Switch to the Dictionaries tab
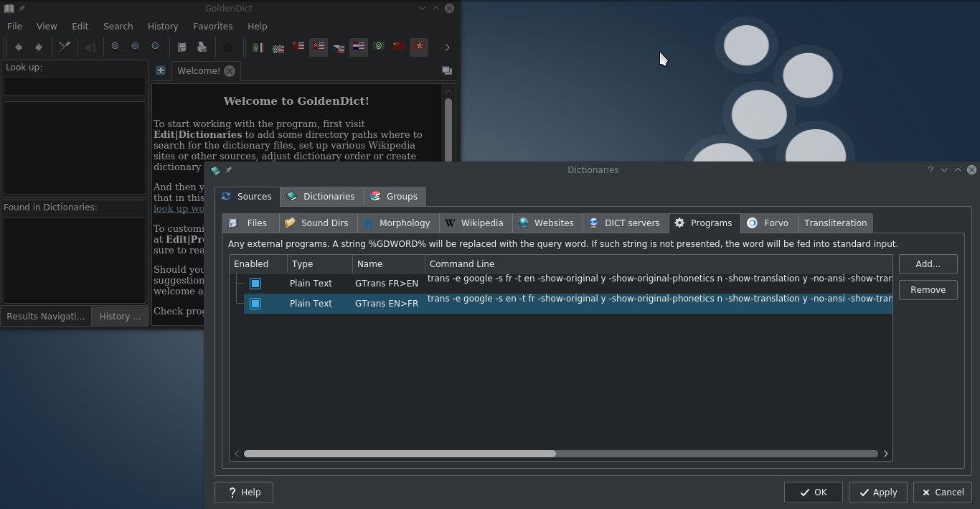 tap(321, 196)
